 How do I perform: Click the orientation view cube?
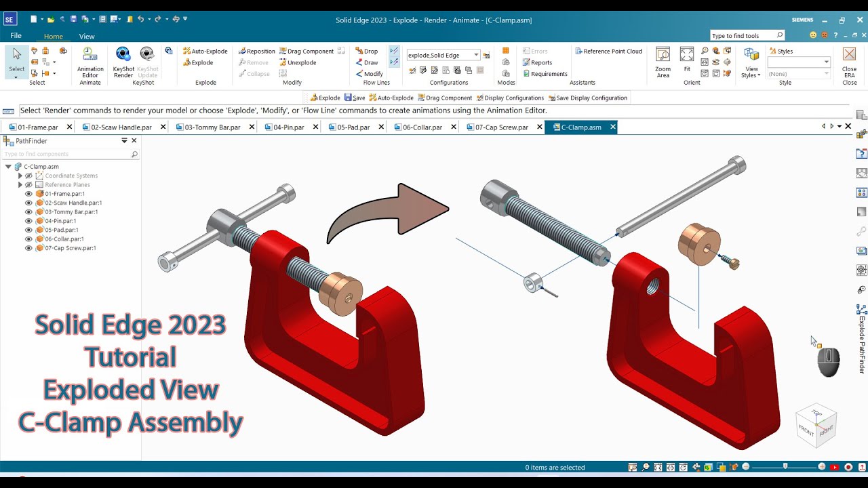(816, 426)
